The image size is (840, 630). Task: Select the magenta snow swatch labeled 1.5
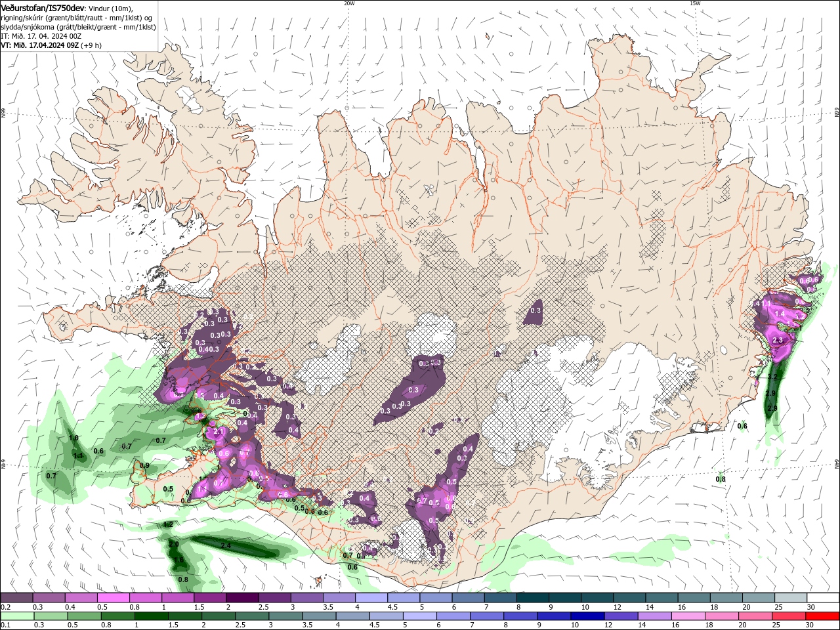(x=211, y=598)
